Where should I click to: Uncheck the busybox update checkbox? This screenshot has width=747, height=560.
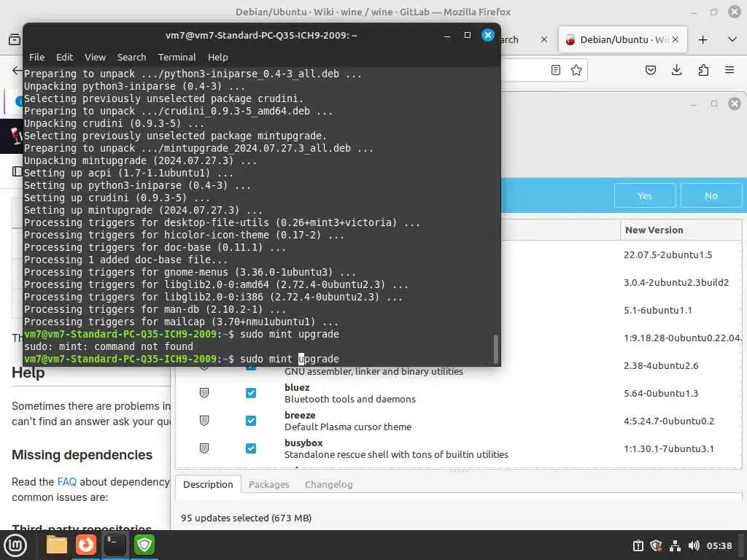tap(251, 448)
